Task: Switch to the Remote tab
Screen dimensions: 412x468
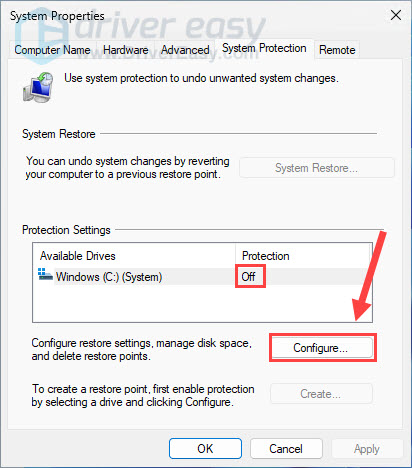Action: [337, 50]
